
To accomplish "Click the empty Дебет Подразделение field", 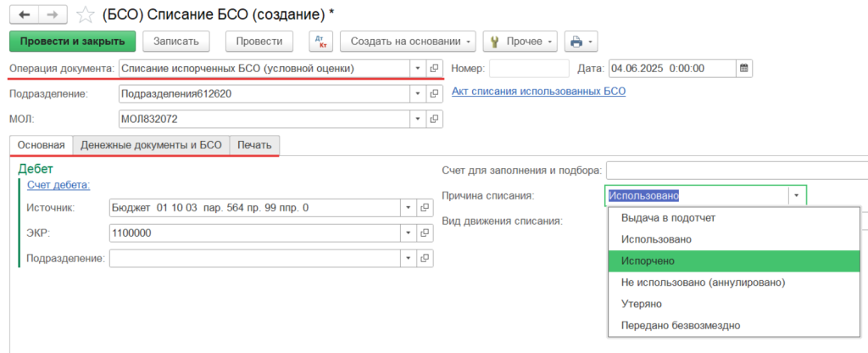I will [255, 258].
